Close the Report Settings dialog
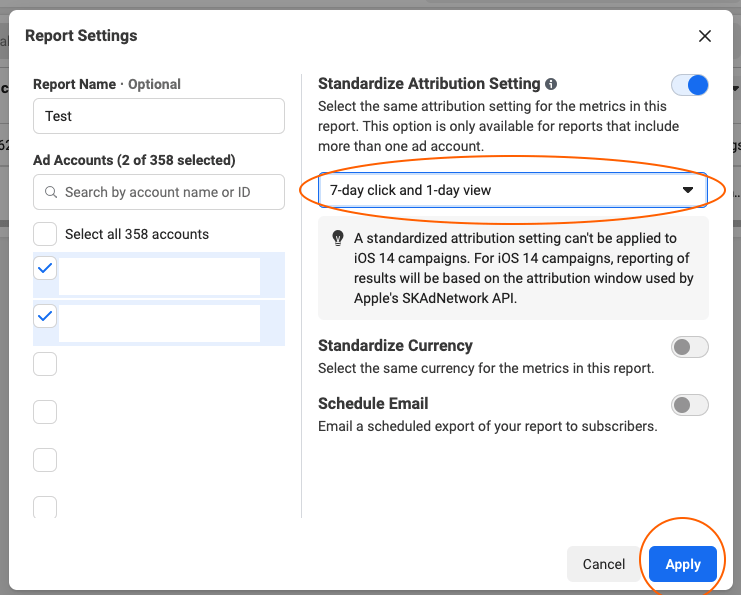Screen dimensions: 741x595 tap(705, 36)
